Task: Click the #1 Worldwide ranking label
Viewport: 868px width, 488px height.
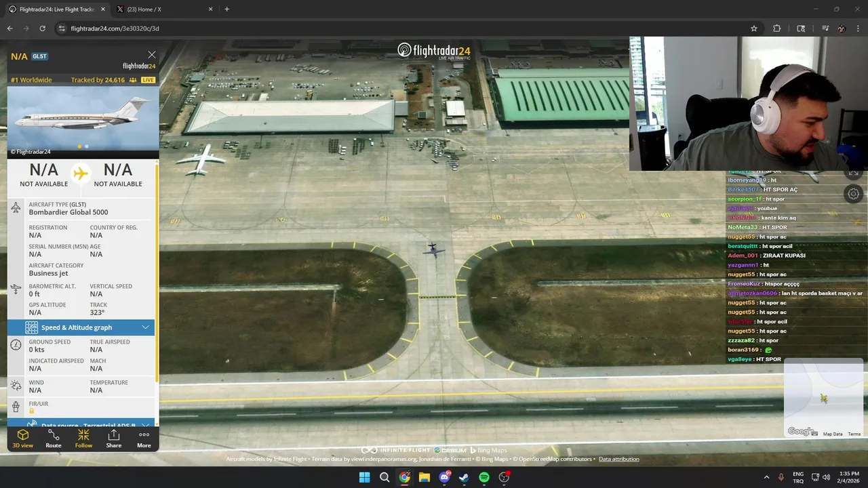Action: (31, 80)
